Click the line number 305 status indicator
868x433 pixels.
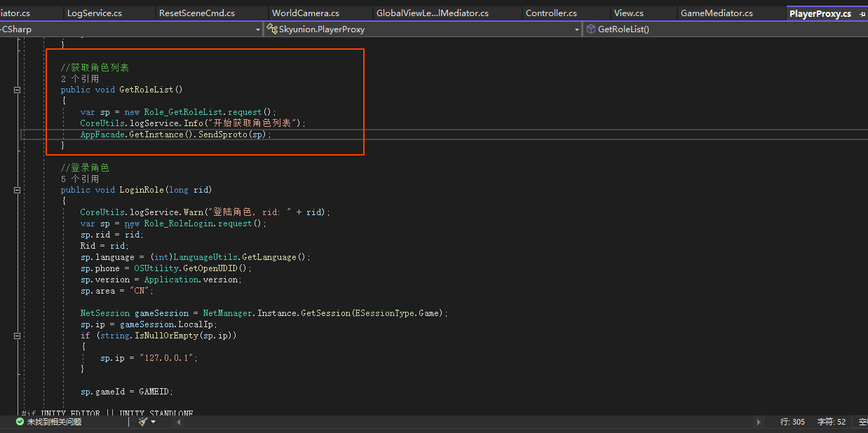pyautogui.click(x=792, y=422)
